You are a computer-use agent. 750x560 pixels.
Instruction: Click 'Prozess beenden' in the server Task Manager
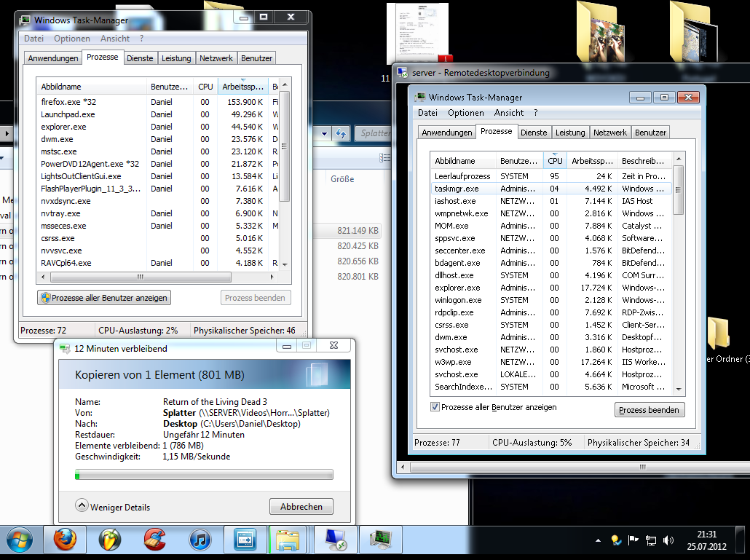[649, 410]
